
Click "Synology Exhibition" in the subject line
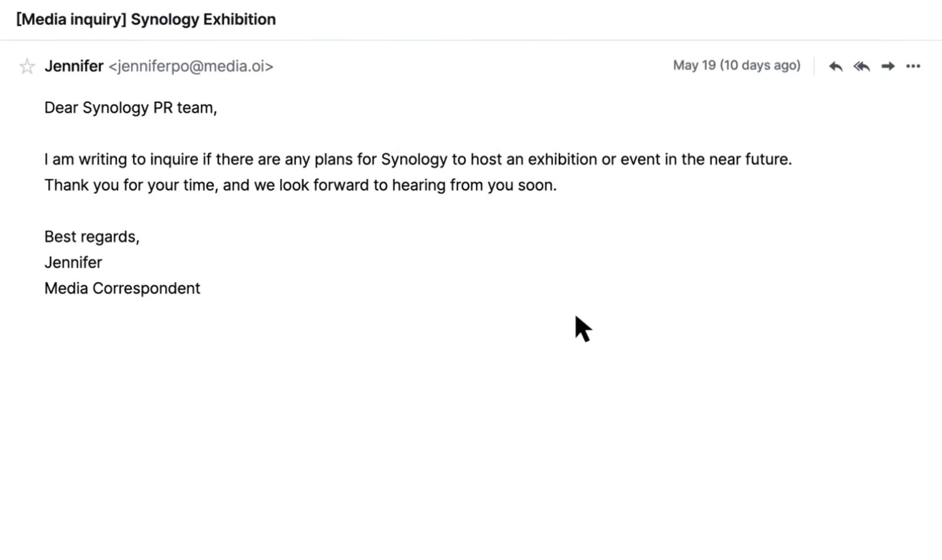[203, 19]
